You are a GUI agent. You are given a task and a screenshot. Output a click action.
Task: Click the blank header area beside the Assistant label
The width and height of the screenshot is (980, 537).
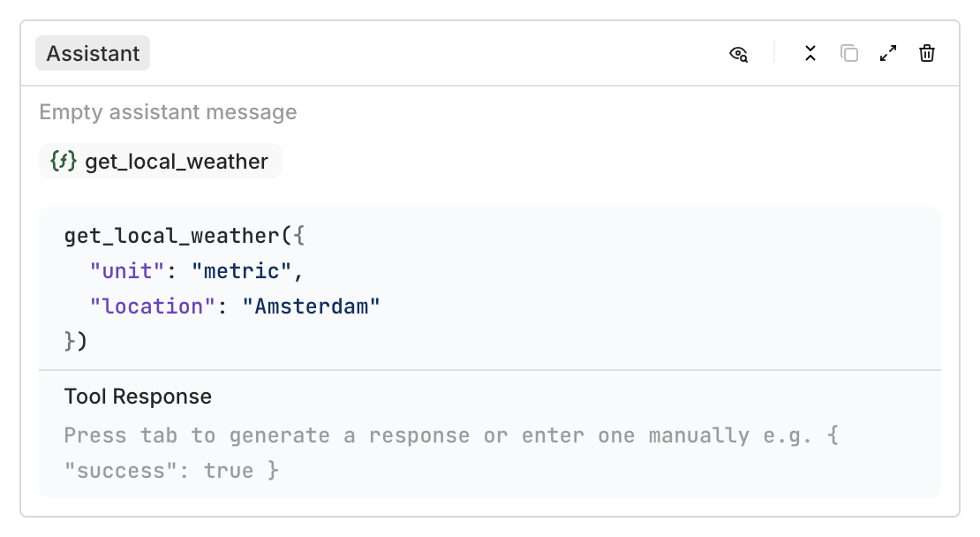click(438, 53)
